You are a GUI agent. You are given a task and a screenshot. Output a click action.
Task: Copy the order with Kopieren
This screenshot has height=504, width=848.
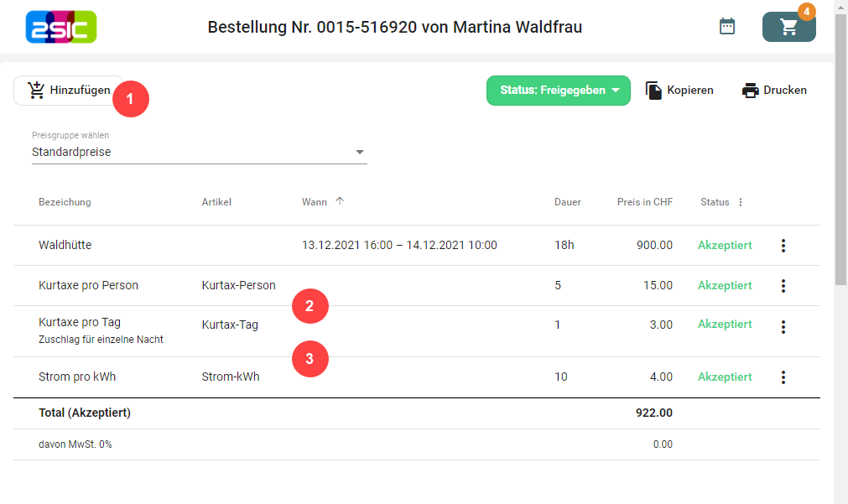tap(679, 91)
